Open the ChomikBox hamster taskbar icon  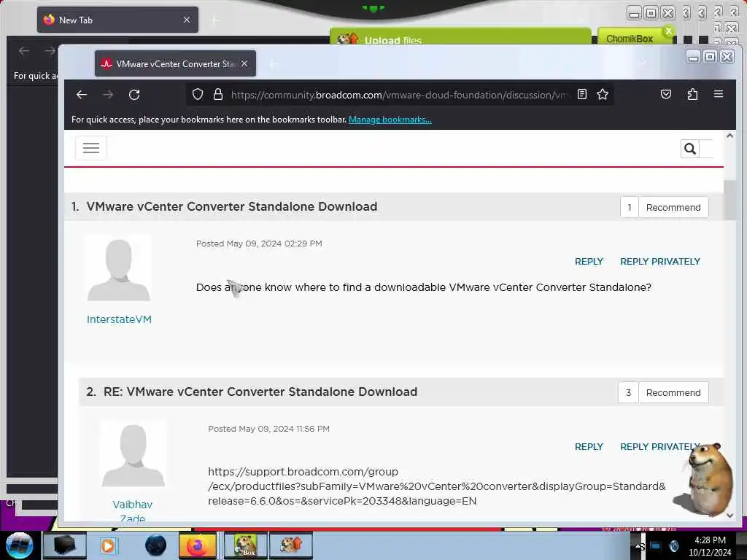tap(245, 545)
